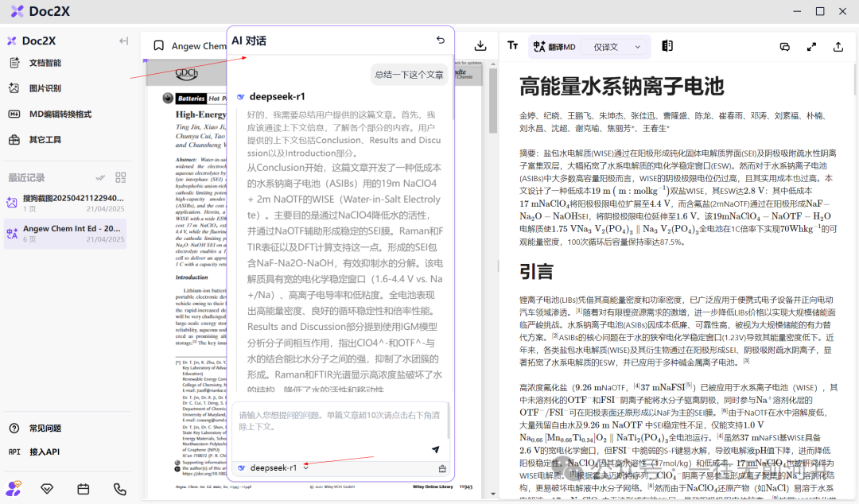Click the chat question input field
This screenshot has height=504, width=859.
(x=338, y=421)
